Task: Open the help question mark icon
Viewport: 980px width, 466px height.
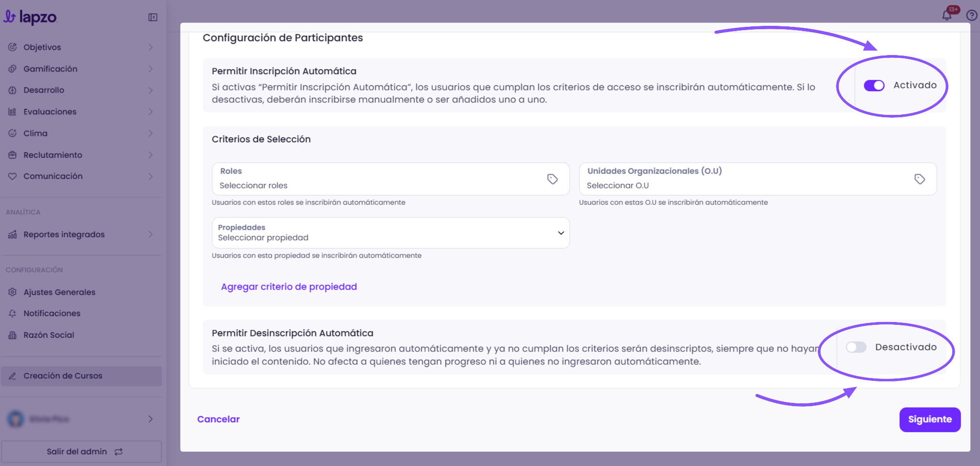Action: [x=971, y=15]
